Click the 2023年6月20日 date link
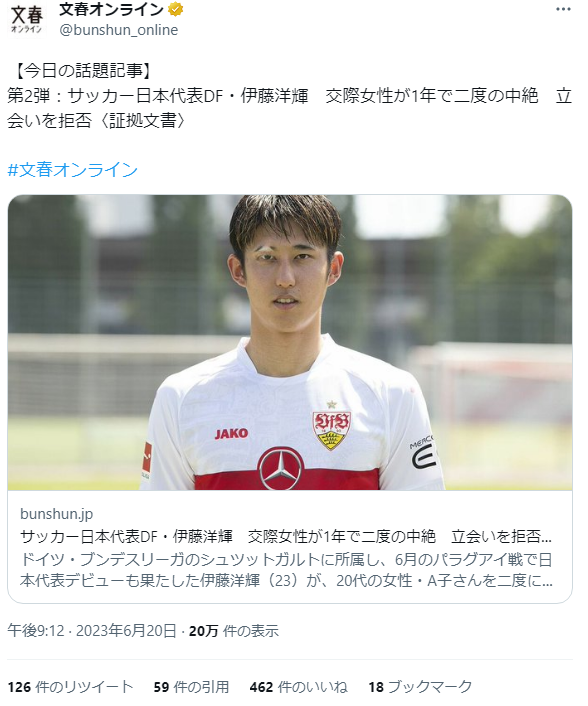 pyautogui.click(x=126, y=631)
